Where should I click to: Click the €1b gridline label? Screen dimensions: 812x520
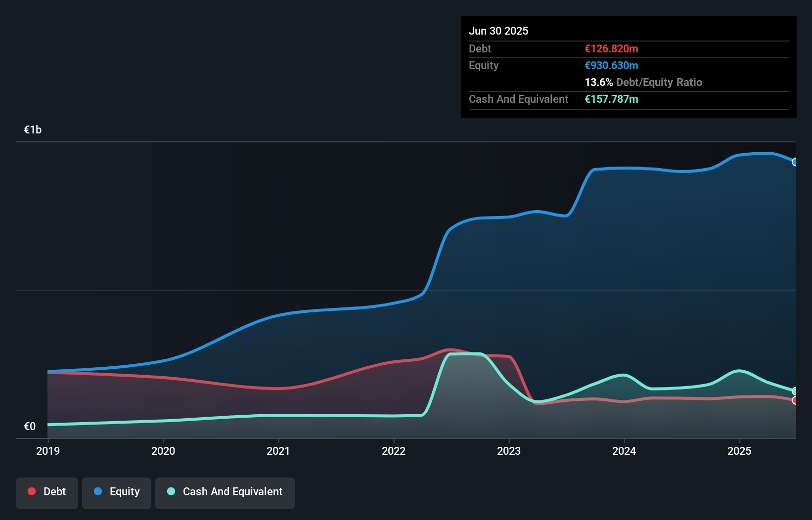(33, 129)
